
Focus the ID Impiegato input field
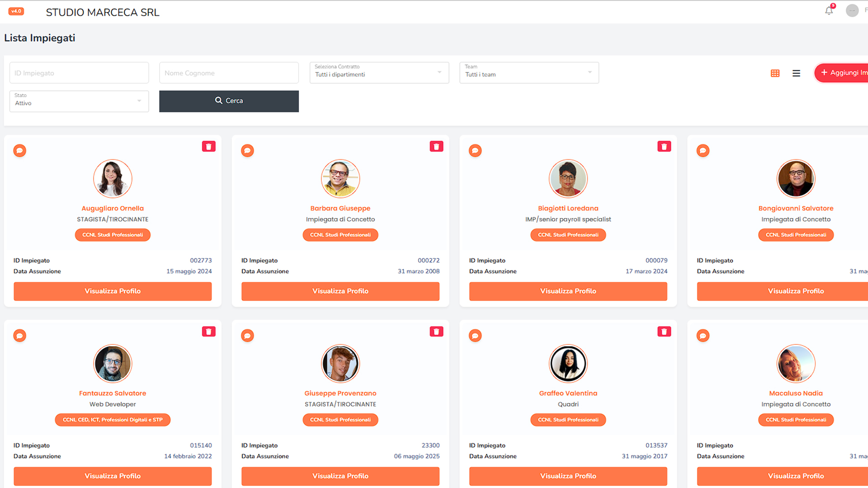tap(79, 73)
